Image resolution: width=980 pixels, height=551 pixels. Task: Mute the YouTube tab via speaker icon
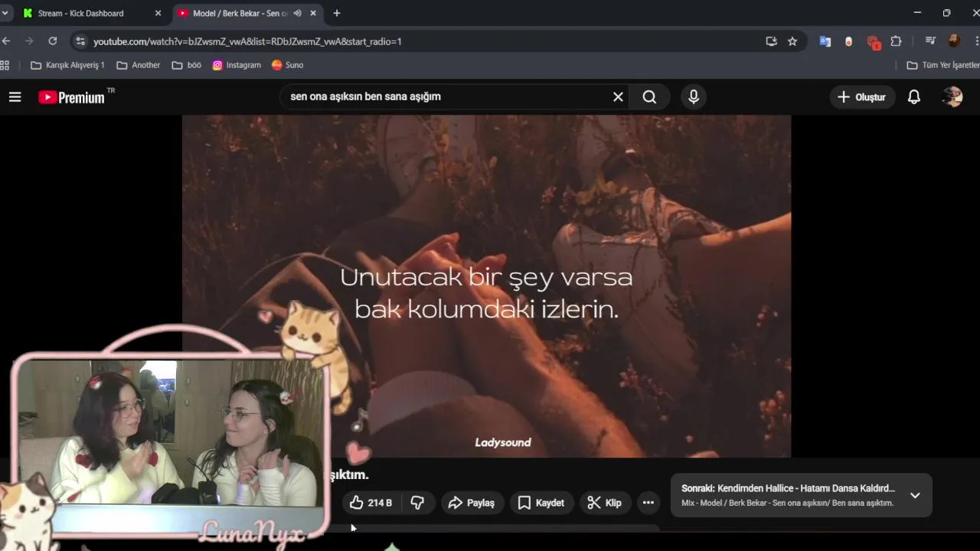[x=297, y=13]
